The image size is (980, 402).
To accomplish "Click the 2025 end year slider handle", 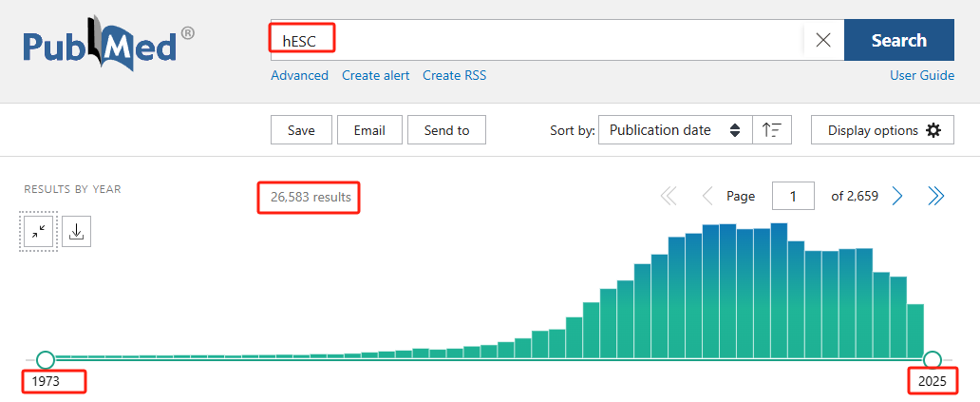I will click(x=932, y=359).
